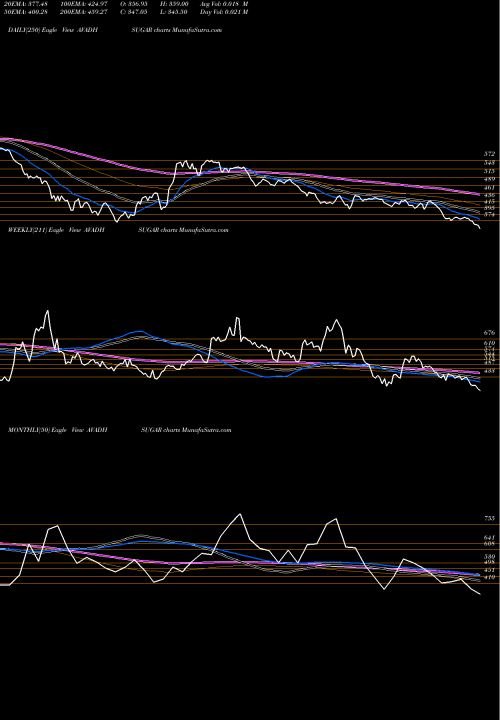Screen dimensions: 500x720
Task: Click the end of the monthly price line
Action: click(480, 595)
